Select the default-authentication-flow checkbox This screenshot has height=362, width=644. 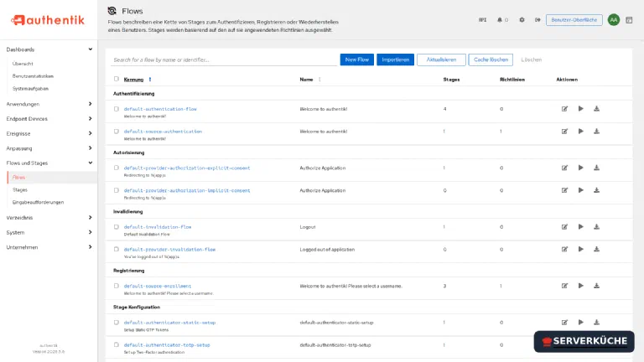click(117, 109)
